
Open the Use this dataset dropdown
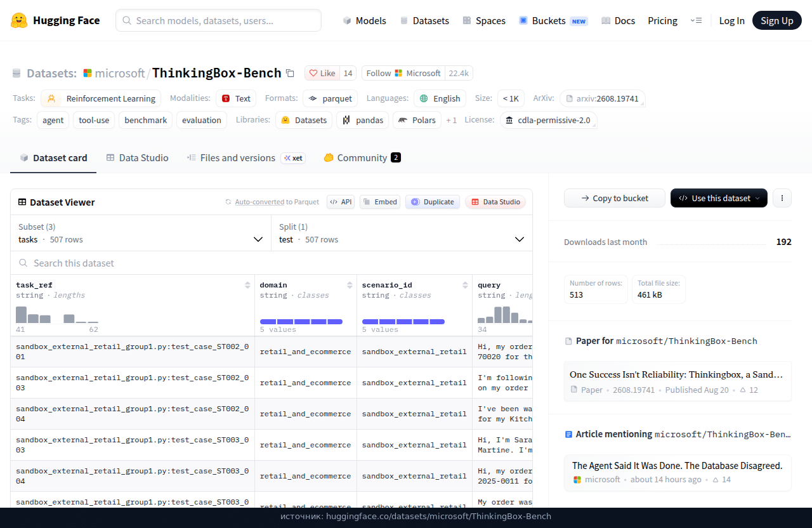pos(719,198)
